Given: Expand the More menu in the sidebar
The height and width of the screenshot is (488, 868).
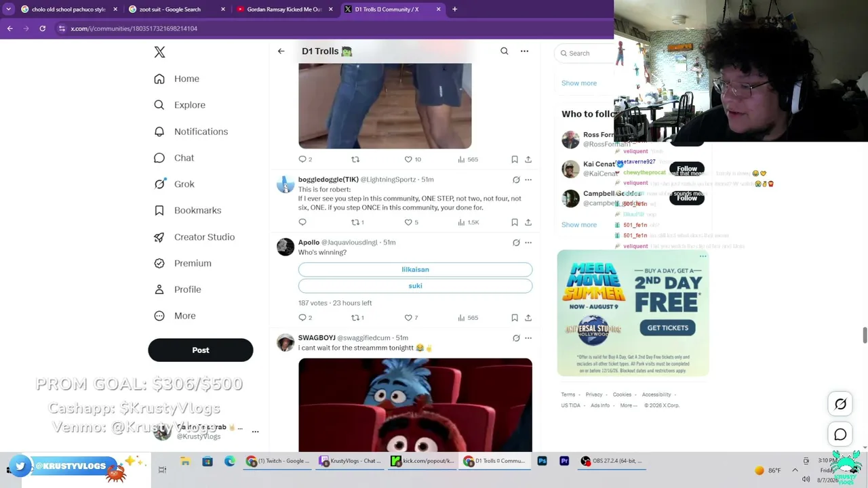Looking at the screenshot, I should click(x=176, y=316).
